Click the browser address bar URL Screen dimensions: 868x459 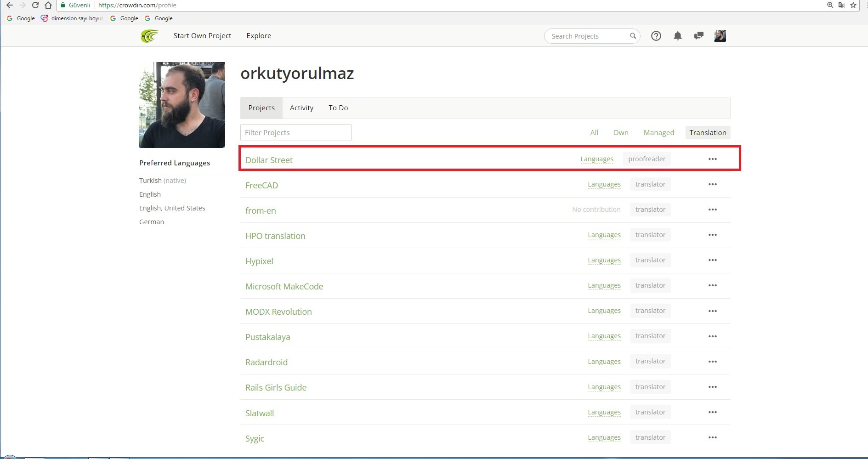click(137, 6)
